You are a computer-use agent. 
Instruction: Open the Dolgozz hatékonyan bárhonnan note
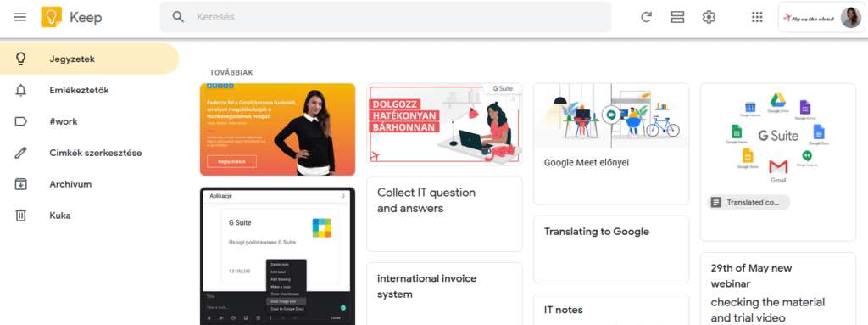[444, 124]
